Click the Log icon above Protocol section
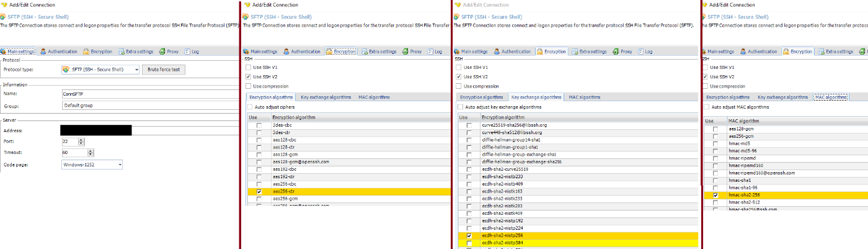Viewport: 868px width, 249px height. click(x=188, y=52)
